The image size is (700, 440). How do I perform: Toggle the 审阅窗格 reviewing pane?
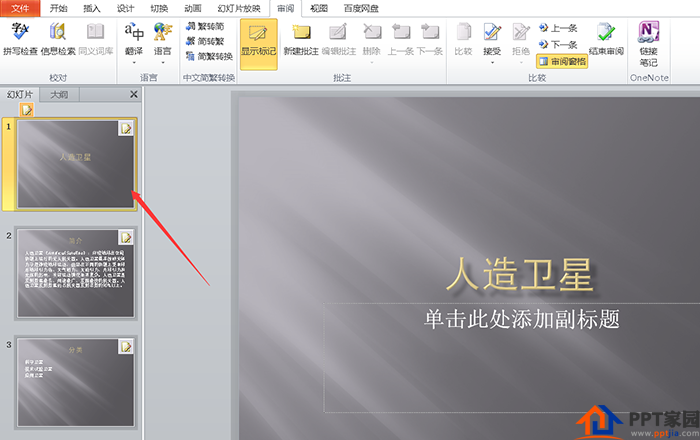click(562, 61)
